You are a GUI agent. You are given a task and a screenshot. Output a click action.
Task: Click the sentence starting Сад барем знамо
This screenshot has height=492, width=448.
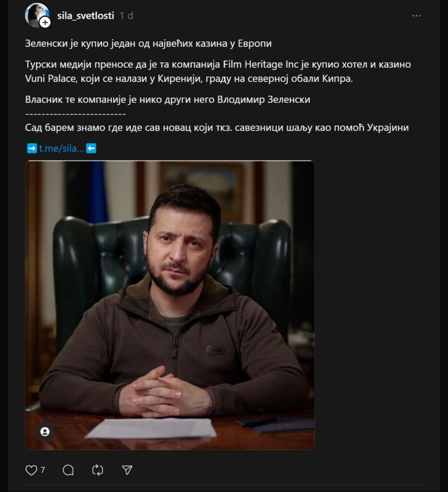coord(217,127)
